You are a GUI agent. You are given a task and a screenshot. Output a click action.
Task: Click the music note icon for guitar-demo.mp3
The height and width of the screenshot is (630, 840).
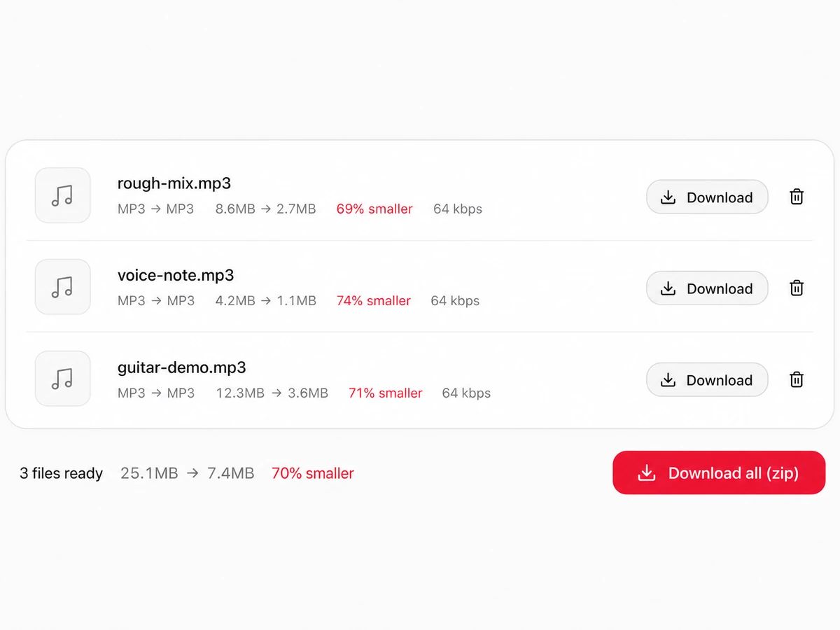click(62, 379)
